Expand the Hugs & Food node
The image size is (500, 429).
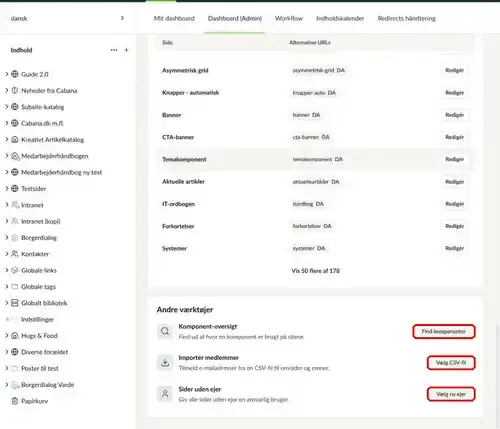coord(6,335)
